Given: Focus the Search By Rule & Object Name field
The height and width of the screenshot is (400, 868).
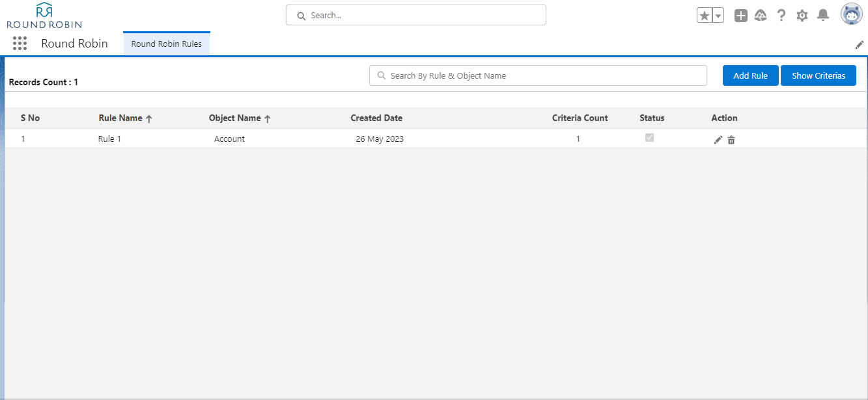Looking at the screenshot, I should (x=538, y=75).
